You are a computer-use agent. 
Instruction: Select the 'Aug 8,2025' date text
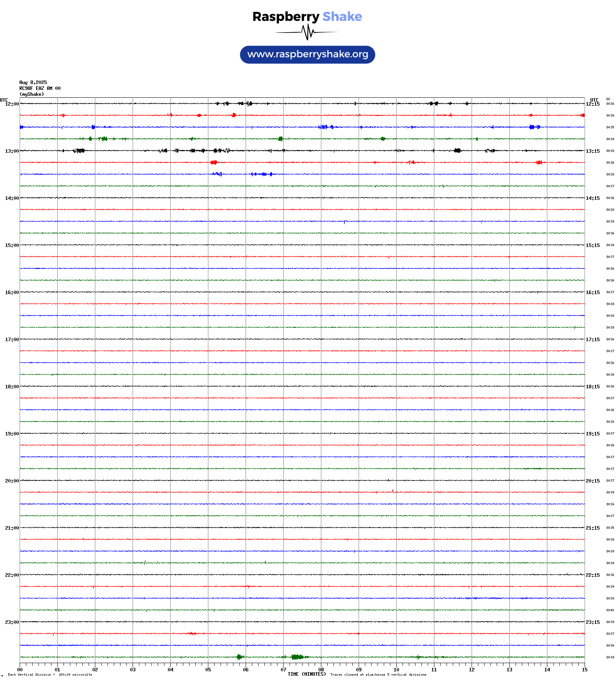click(33, 82)
